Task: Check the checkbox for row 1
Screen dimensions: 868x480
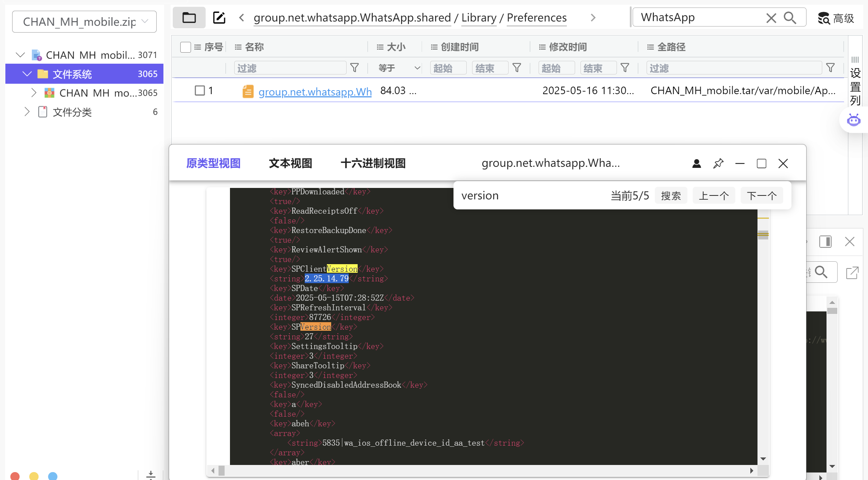Action: pyautogui.click(x=200, y=91)
